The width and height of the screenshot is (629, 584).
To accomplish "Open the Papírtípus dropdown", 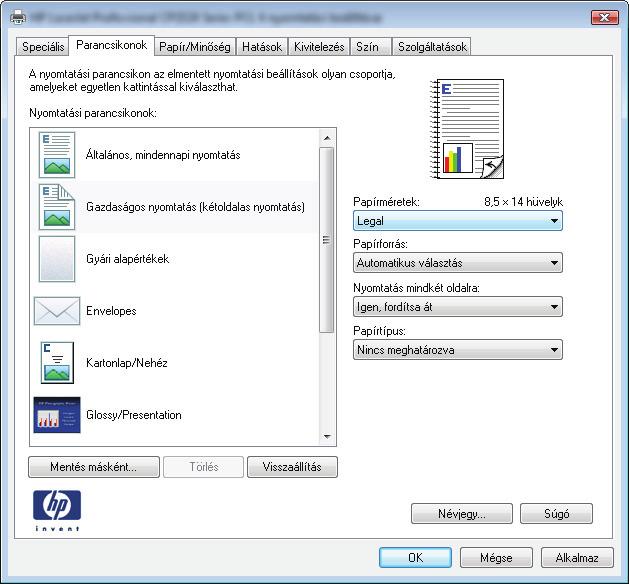I will pos(458,350).
